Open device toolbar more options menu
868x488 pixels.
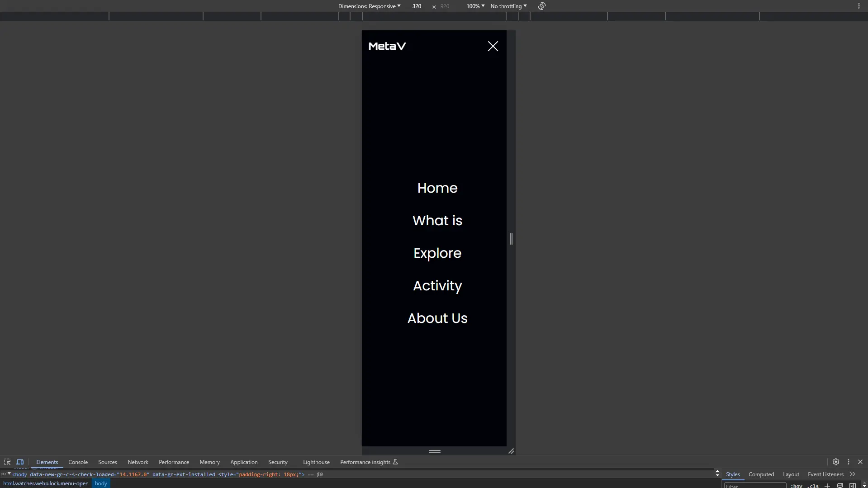[859, 6]
